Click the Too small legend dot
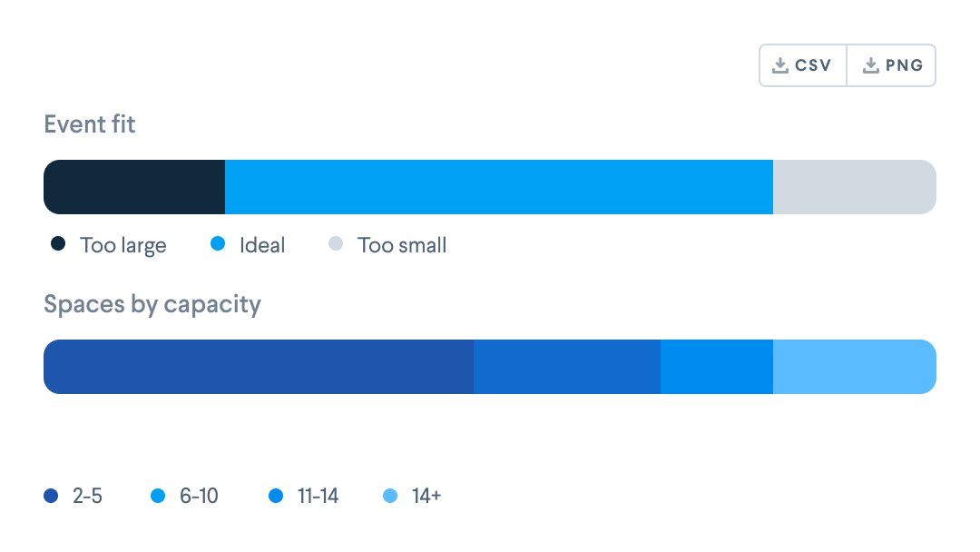Screen dimensions: 980x552 click(336, 244)
